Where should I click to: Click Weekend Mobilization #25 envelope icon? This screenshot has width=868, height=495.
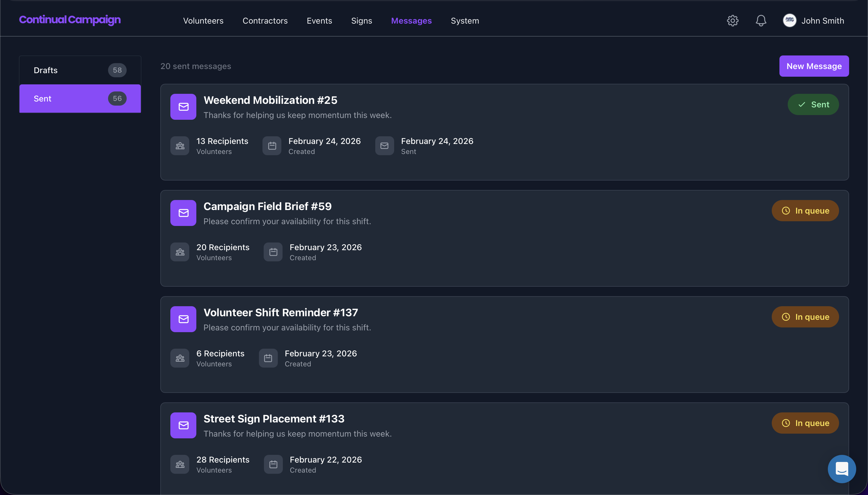(x=183, y=107)
